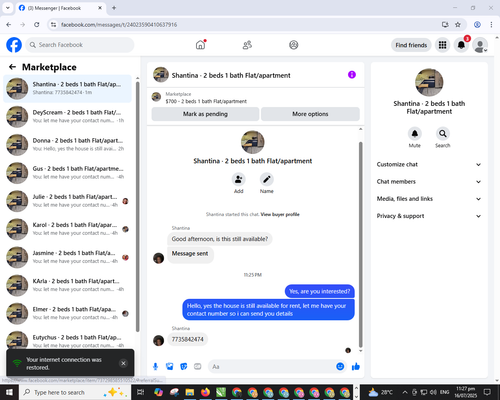The height and width of the screenshot is (400, 500).
Task: Click the More options button
Action: click(x=310, y=114)
